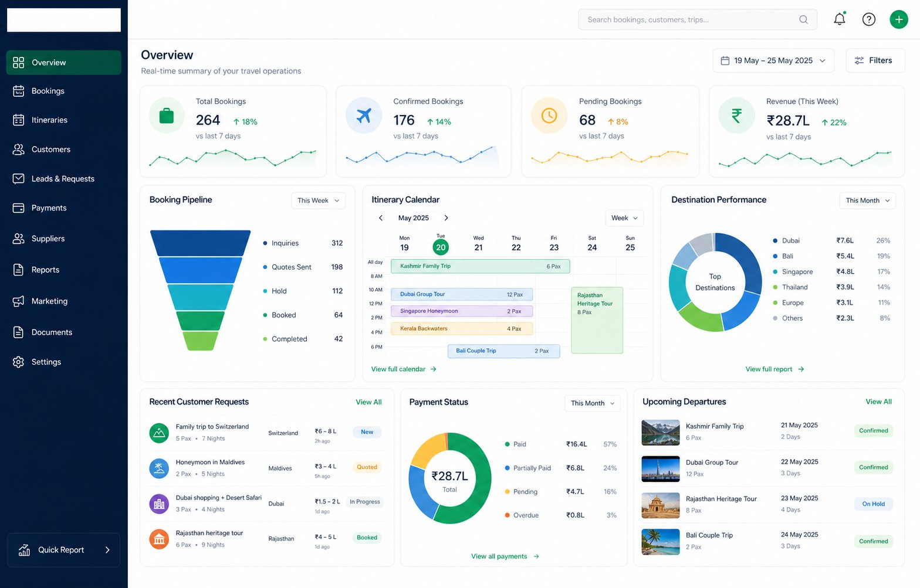Open Payment Status This Month dropdown
The image size is (920, 588).
[593, 403]
